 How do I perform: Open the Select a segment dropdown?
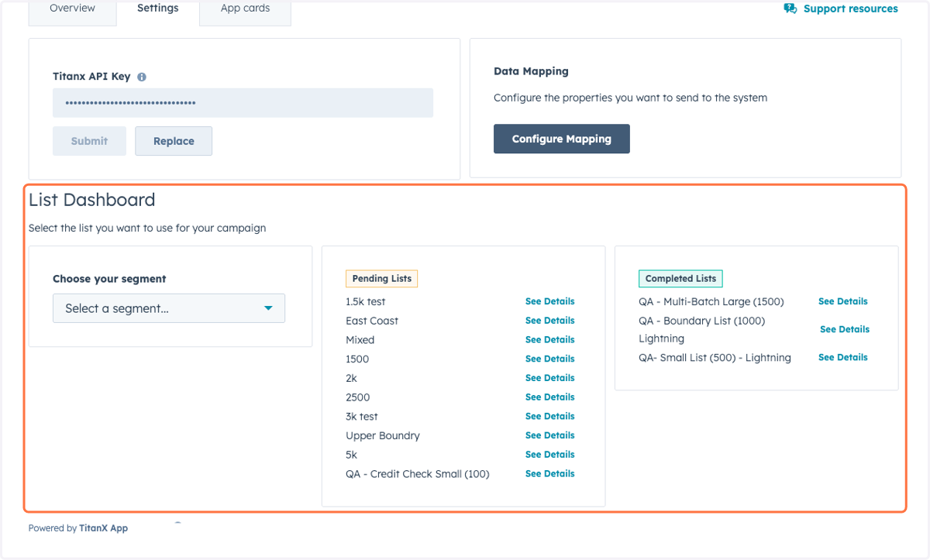point(169,308)
